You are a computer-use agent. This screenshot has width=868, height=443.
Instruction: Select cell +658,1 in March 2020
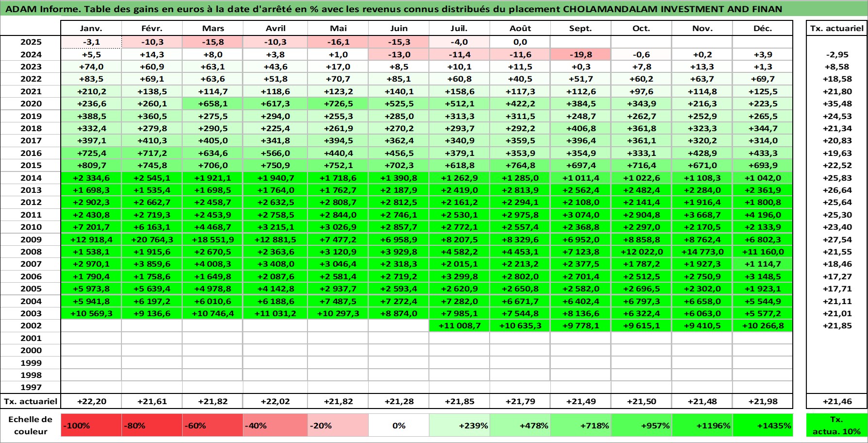coord(213,103)
